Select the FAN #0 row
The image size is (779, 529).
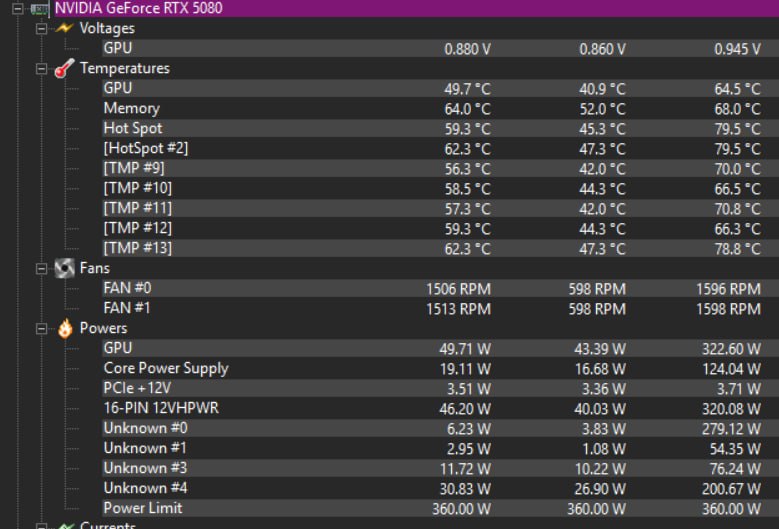pyautogui.click(x=440, y=288)
